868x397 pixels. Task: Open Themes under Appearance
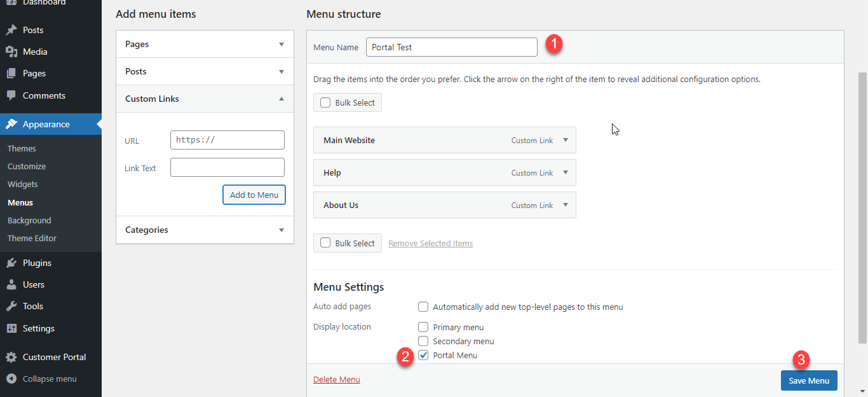[22, 148]
